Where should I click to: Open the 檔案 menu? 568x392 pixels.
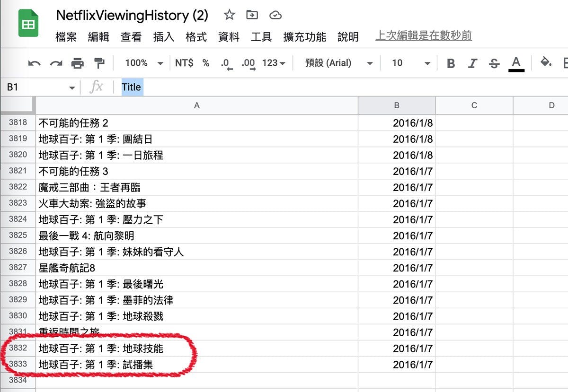click(66, 37)
